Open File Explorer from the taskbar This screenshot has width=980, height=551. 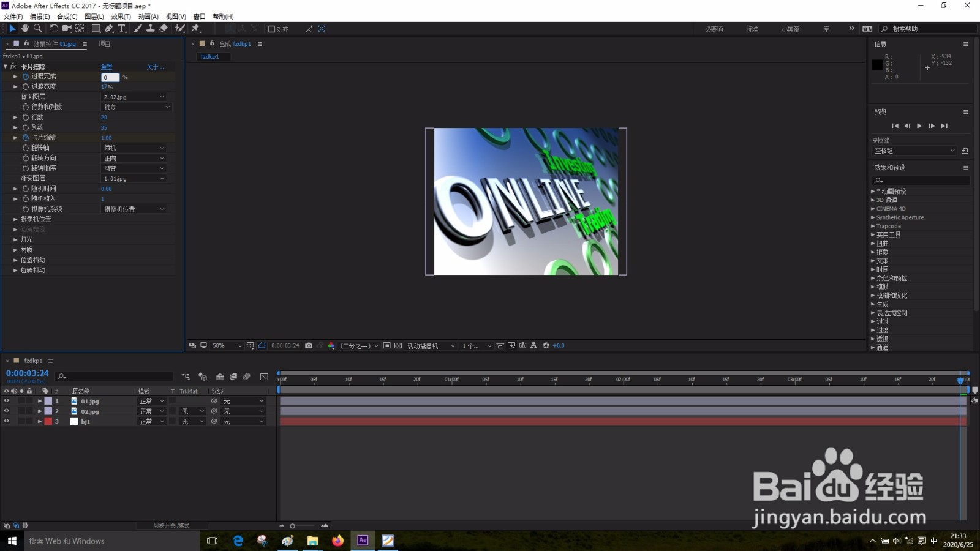click(x=312, y=541)
